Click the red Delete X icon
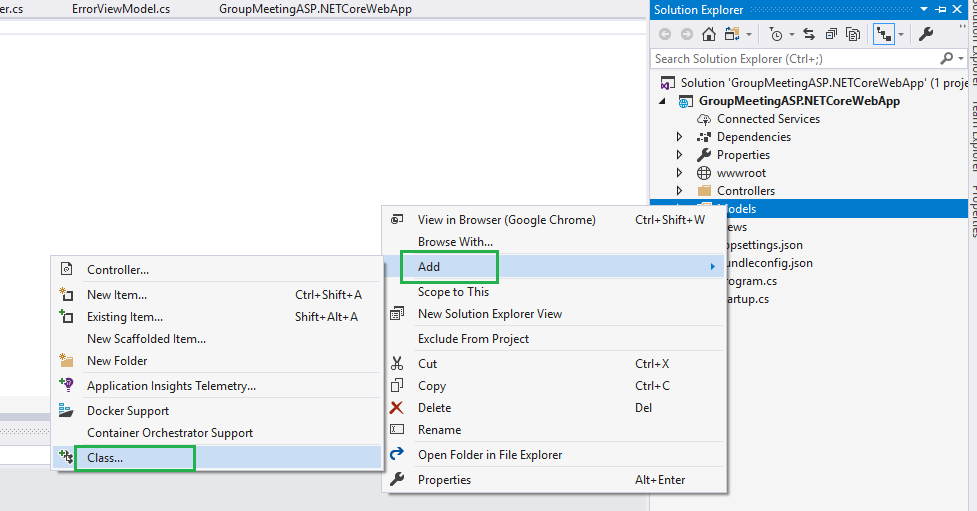Image resolution: width=977 pixels, height=511 pixels. [x=397, y=408]
